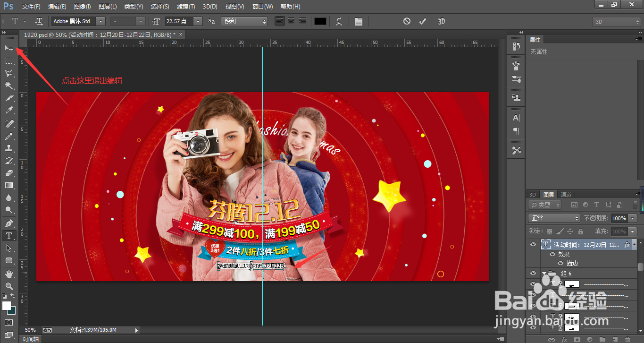Viewport: 644px width, 343px height.
Task: Select the Horizontal Type tool
Action: click(9, 235)
